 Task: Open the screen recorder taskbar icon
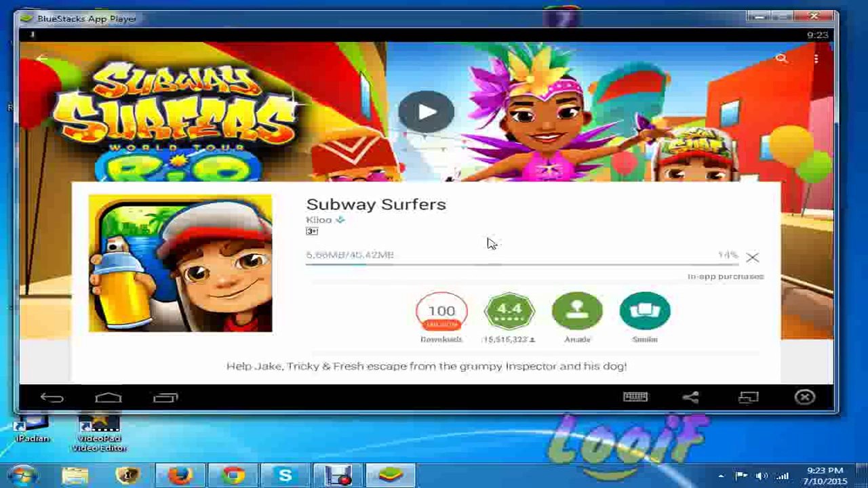[x=338, y=476]
